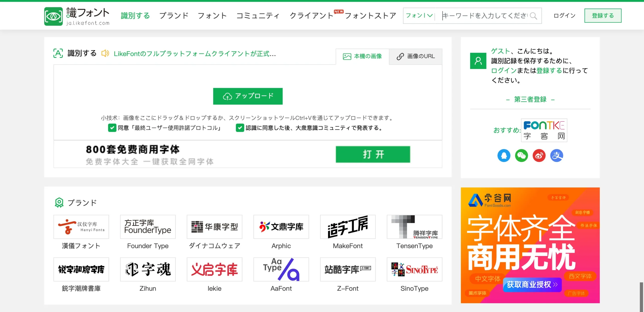Open the AaFont brand logo
644x312 pixels.
[281, 269]
